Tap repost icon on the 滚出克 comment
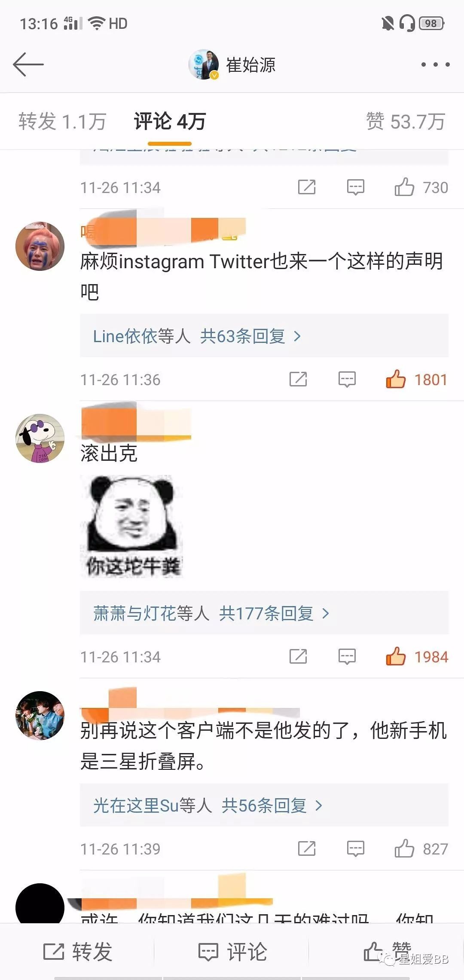The image size is (464, 980). [298, 656]
